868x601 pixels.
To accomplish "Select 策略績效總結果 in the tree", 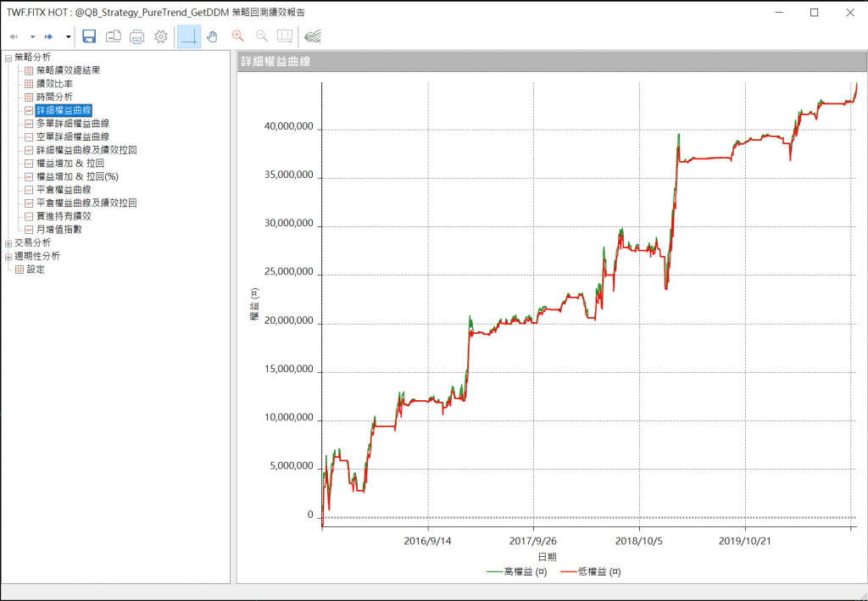I will coord(68,70).
